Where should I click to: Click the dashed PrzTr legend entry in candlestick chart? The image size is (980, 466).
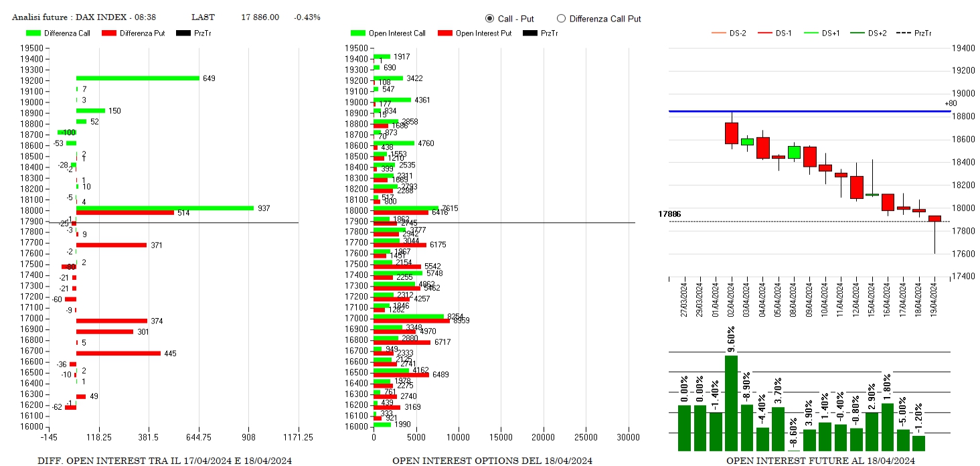click(914, 33)
